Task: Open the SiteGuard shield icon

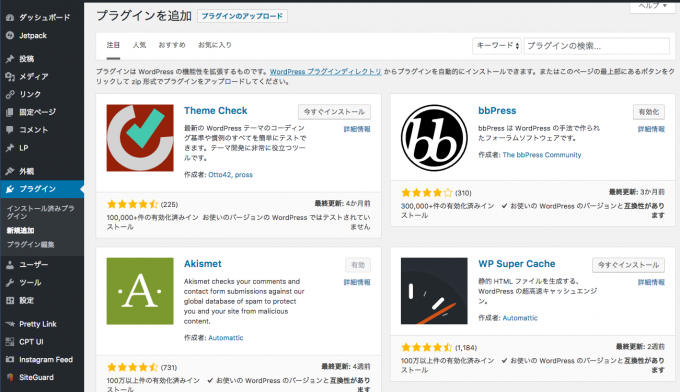Action: (x=10, y=377)
